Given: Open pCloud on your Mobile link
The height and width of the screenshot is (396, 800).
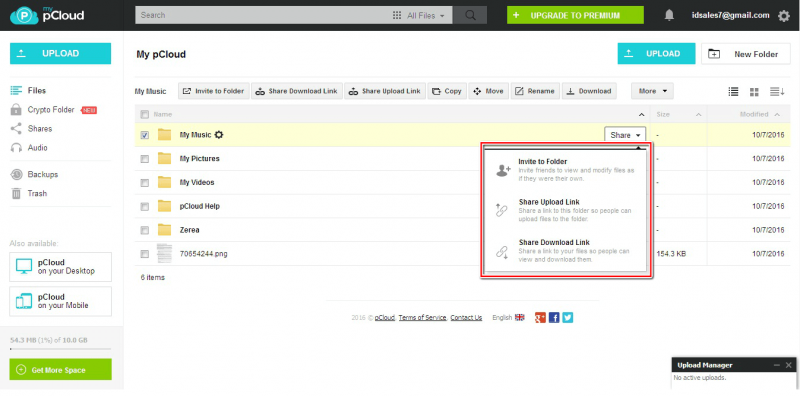Looking at the screenshot, I should 60,301.
